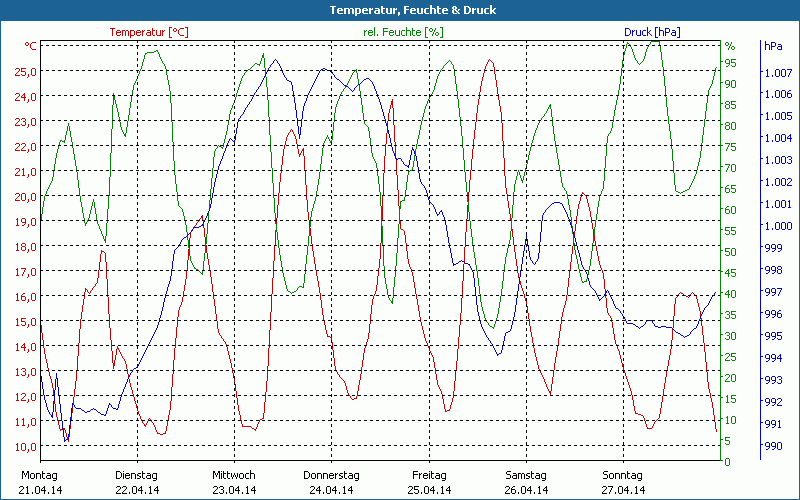800x500 pixels.
Task: Click the hPa unit label on right axis
Action: [774, 46]
